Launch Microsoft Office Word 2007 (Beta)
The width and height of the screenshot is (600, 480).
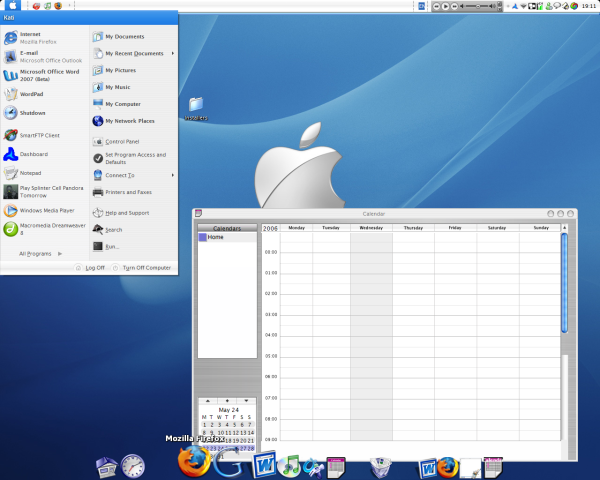pos(45,75)
